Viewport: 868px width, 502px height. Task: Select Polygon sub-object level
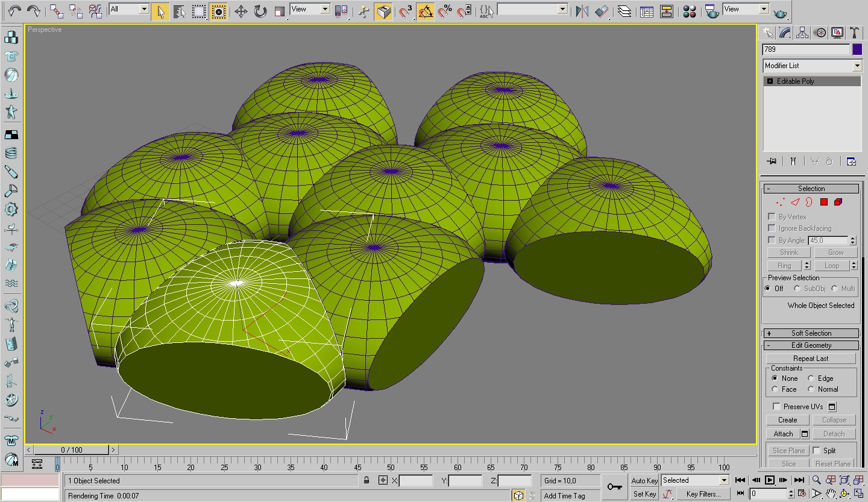(823, 202)
